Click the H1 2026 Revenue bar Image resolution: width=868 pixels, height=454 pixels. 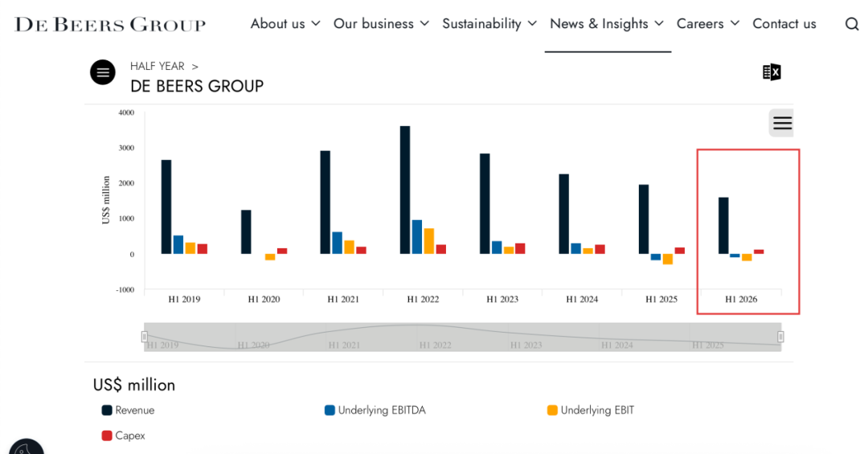[723, 226]
